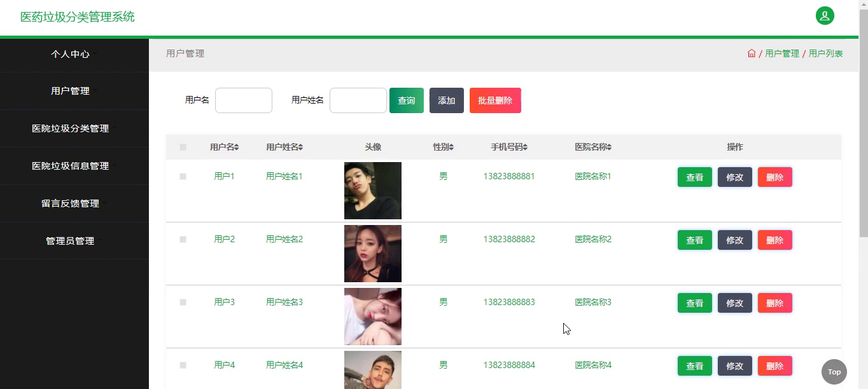Click 删除 for 用户4
The width and height of the screenshot is (868, 389).
tap(775, 366)
